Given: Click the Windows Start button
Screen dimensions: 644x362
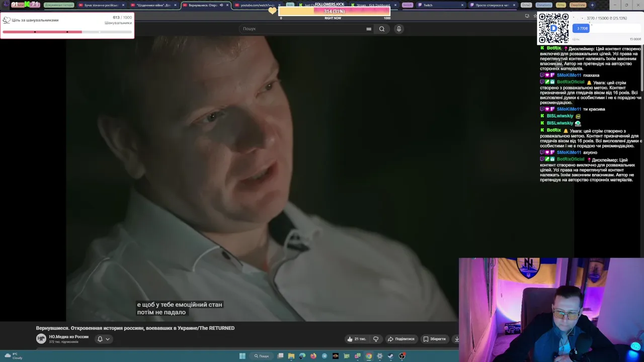Looking at the screenshot, I should [x=242, y=356].
